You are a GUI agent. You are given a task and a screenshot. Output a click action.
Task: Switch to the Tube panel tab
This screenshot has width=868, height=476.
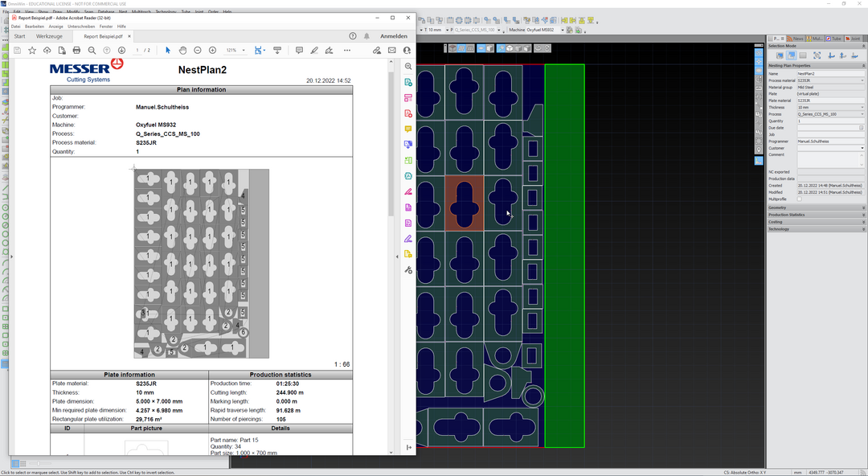pyautogui.click(x=833, y=39)
